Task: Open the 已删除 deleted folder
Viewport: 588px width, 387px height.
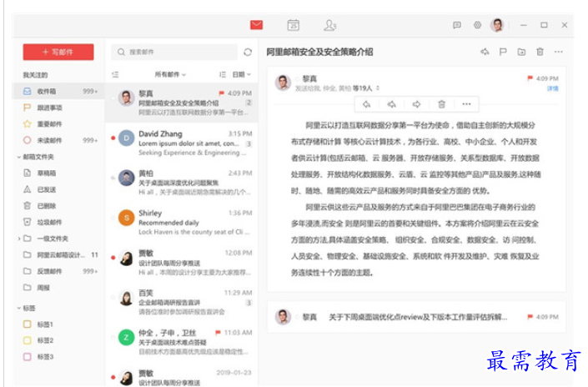Action: 59,206
